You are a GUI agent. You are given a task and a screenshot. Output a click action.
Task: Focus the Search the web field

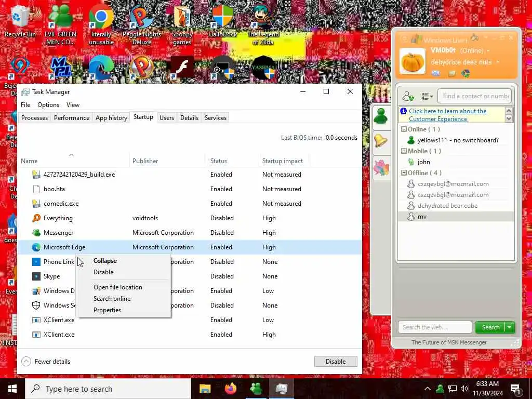coord(435,327)
